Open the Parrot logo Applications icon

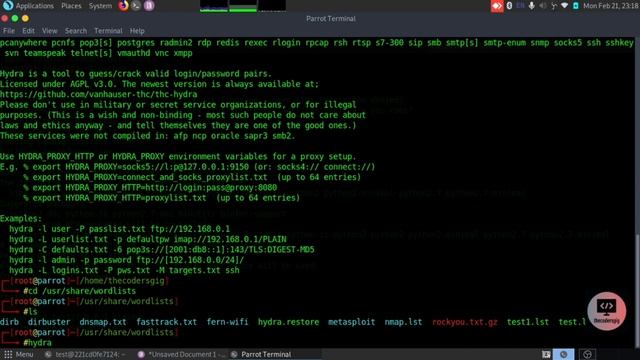coord(7,6)
